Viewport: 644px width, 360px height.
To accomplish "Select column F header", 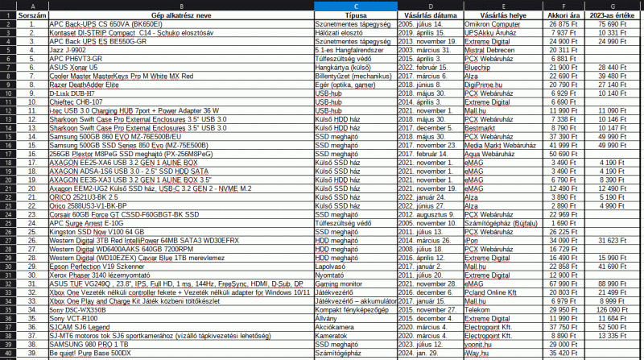I will pos(563,6).
